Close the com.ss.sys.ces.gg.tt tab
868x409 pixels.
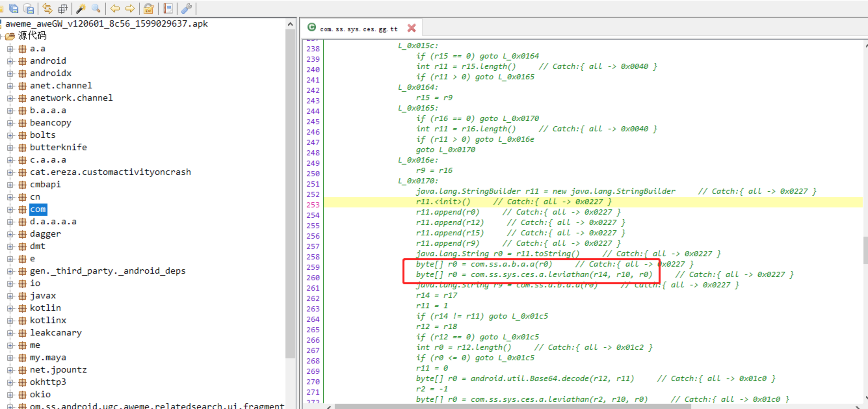pos(411,28)
